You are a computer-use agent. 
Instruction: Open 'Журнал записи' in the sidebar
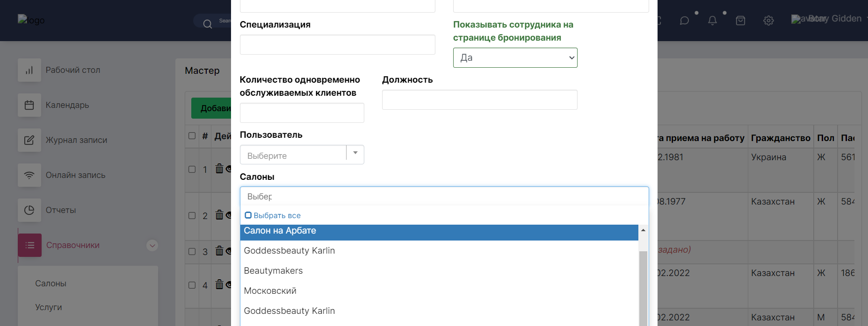coord(76,140)
